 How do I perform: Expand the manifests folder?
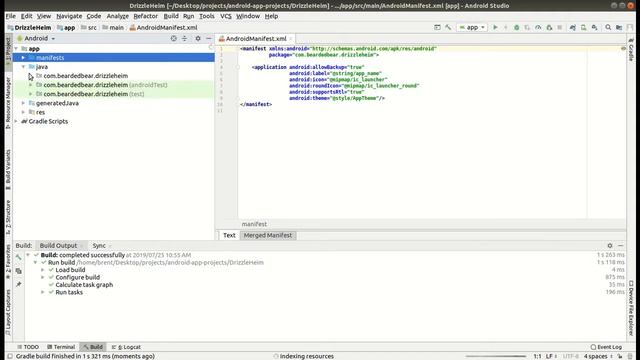point(23,58)
